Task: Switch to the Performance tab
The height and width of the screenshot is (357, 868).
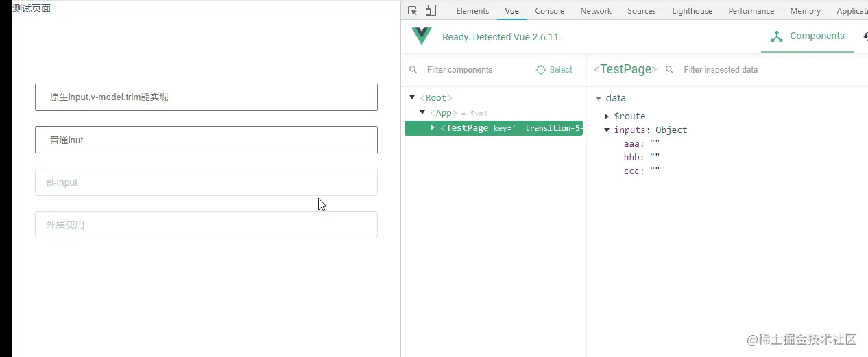Action: [751, 11]
